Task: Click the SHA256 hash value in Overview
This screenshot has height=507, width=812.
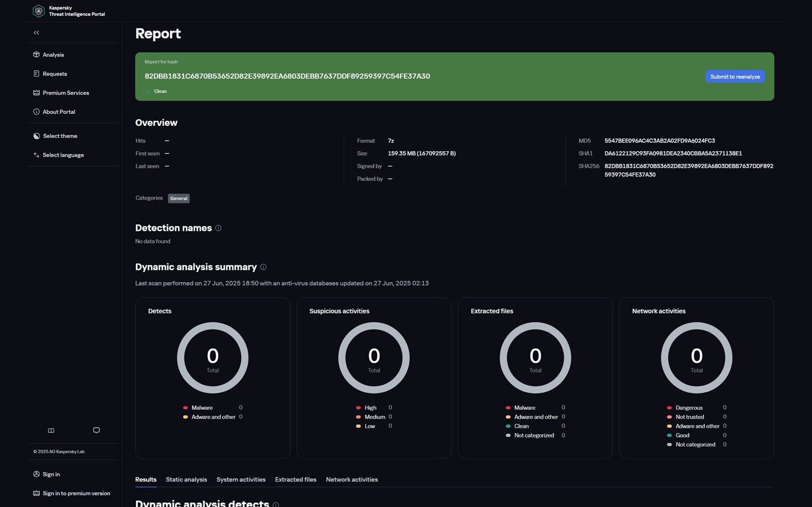Action: pyautogui.click(x=689, y=170)
